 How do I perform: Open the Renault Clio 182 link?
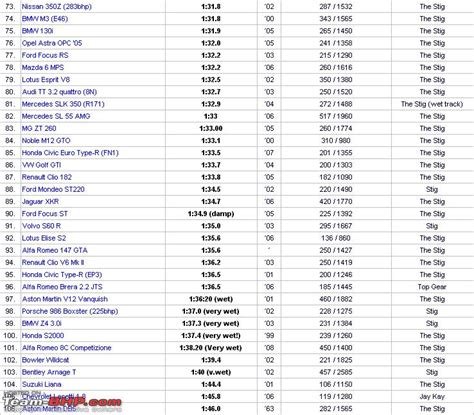tap(47, 177)
